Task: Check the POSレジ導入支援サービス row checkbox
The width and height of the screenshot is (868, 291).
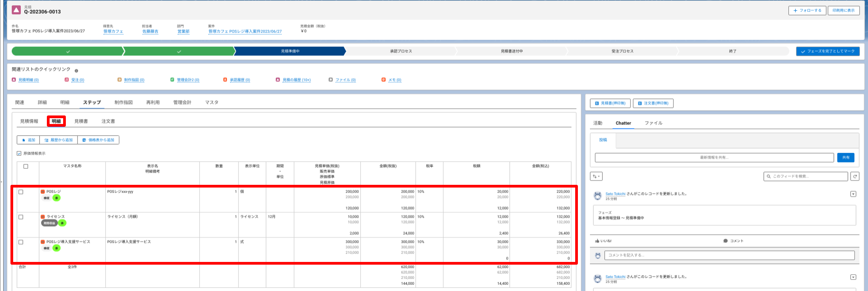Action: (21, 242)
